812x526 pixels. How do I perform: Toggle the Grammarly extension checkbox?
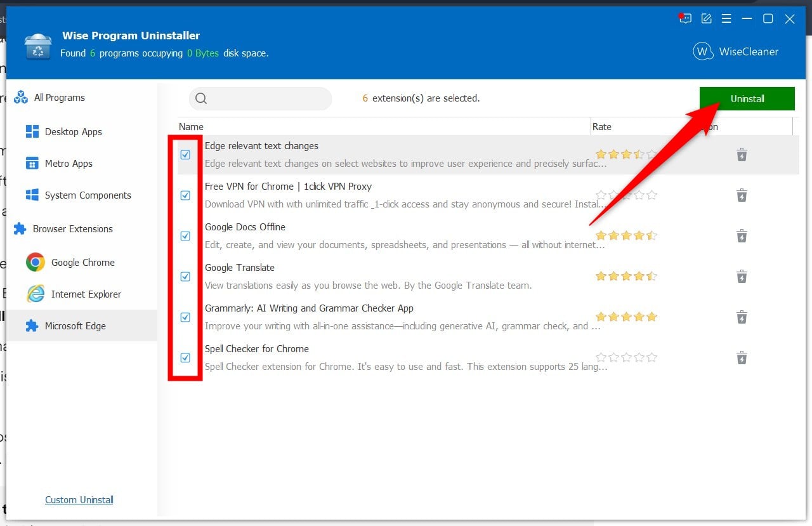click(x=185, y=317)
